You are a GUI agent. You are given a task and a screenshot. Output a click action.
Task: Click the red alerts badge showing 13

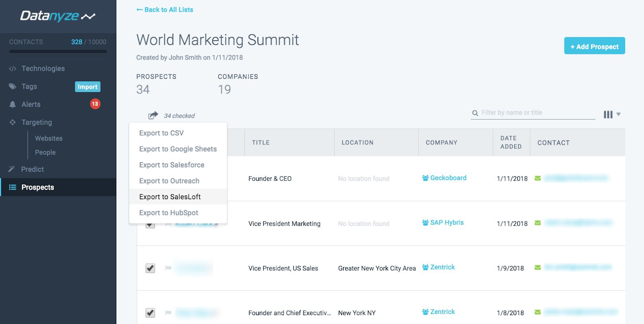coord(95,104)
